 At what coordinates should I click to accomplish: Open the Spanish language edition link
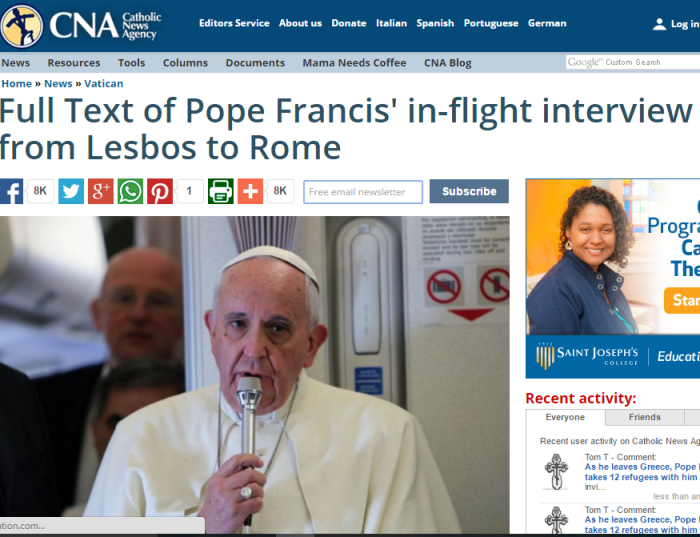click(435, 23)
